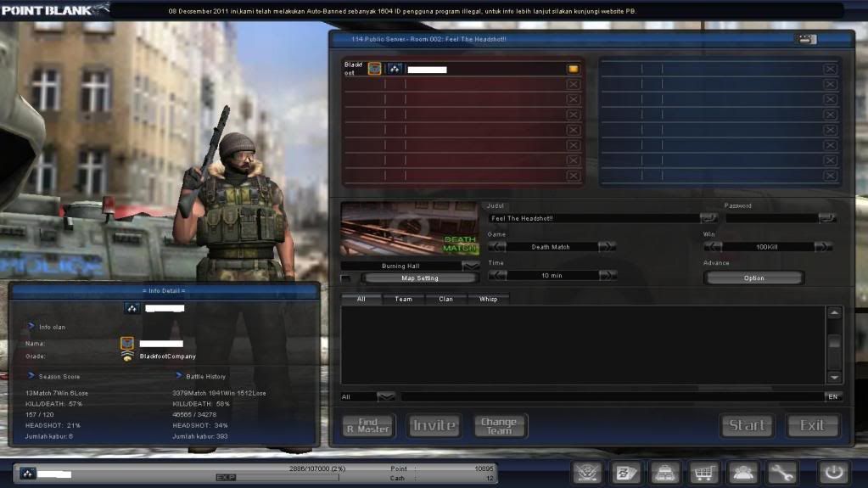The height and width of the screenshot is (488, 868).
Task: Open the All chat target dropdown
Action: [x=386, y=396]
